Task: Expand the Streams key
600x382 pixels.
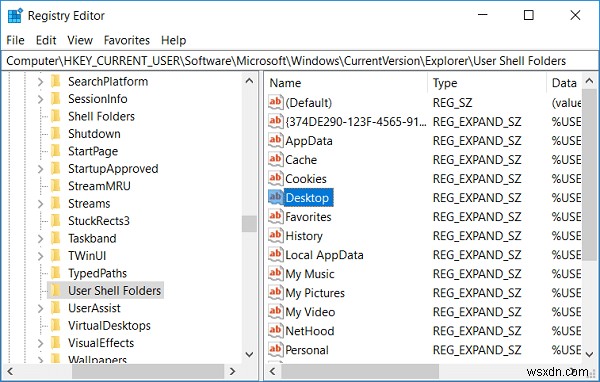Action: [40, 204]
